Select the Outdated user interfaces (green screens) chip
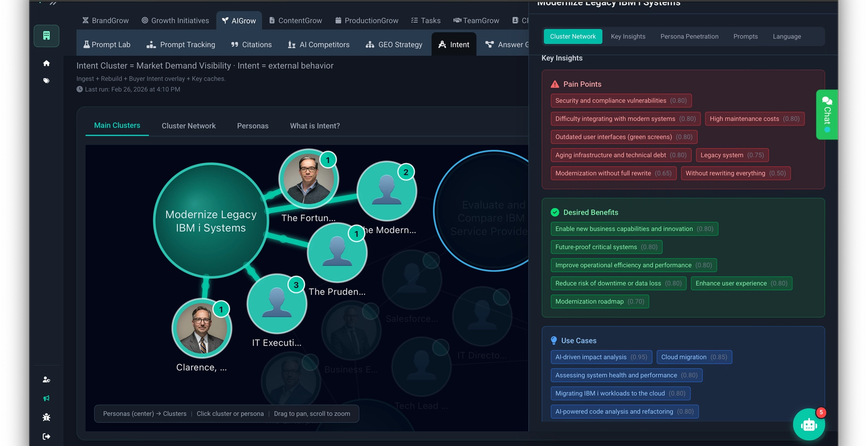This screenshot has height=446, width=868. tap(624, 137)
